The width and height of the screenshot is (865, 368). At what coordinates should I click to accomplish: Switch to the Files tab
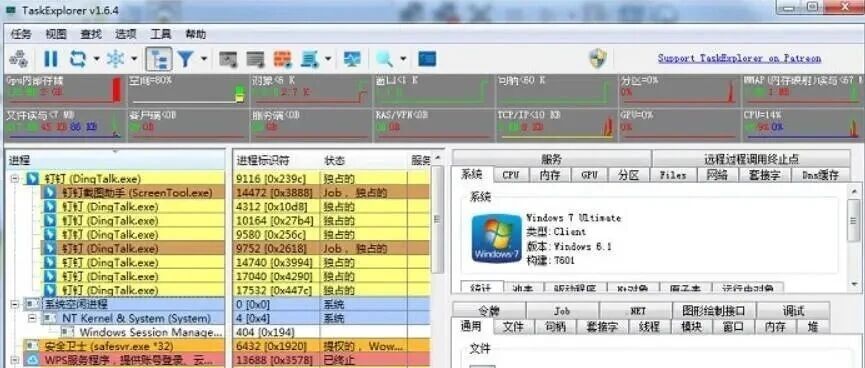point(673,175)
